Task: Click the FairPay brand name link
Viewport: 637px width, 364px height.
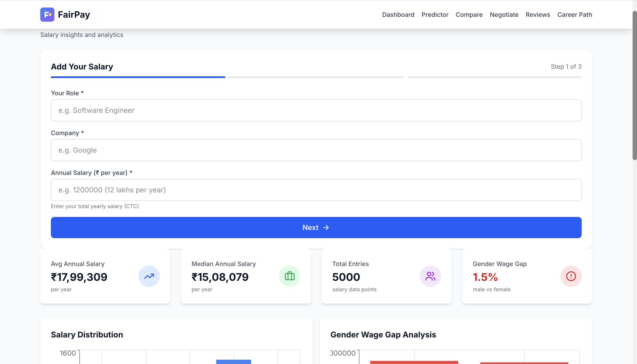Action: pos(74,15)
